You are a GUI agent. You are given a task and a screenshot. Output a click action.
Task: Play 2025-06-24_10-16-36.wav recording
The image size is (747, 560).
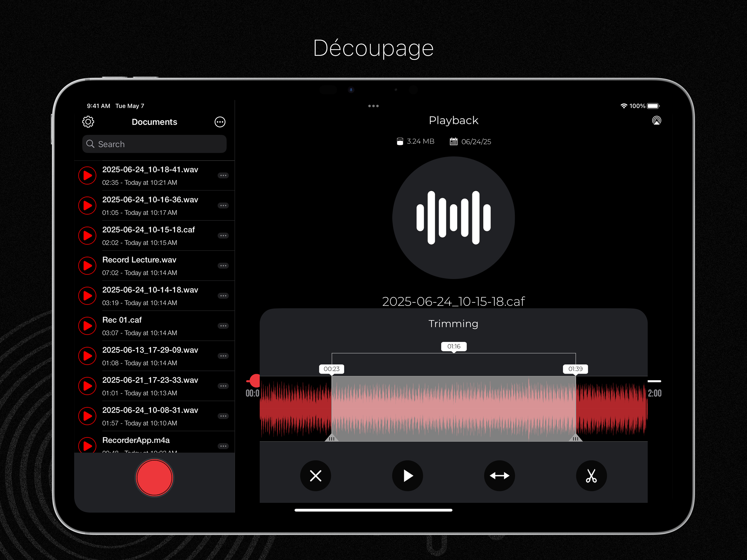pyautogui.click(x=87, y=206)
